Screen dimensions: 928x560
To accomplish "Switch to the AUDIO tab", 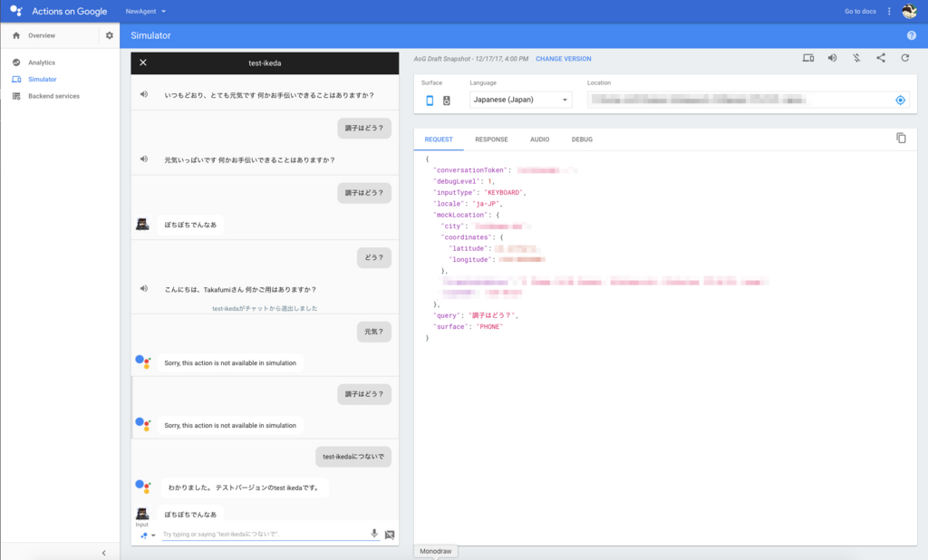I will (x=539, y=140).
